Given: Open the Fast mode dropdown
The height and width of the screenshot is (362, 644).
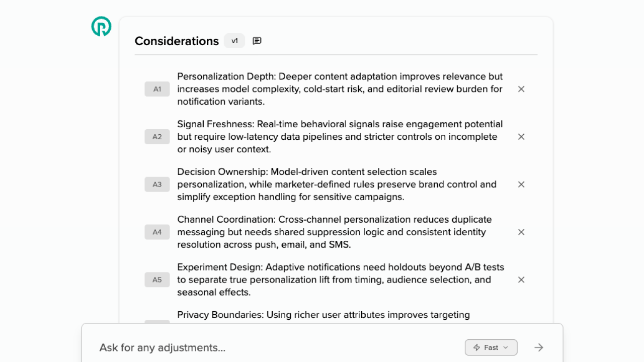Looking at the screenshot, I should (491, 347).
